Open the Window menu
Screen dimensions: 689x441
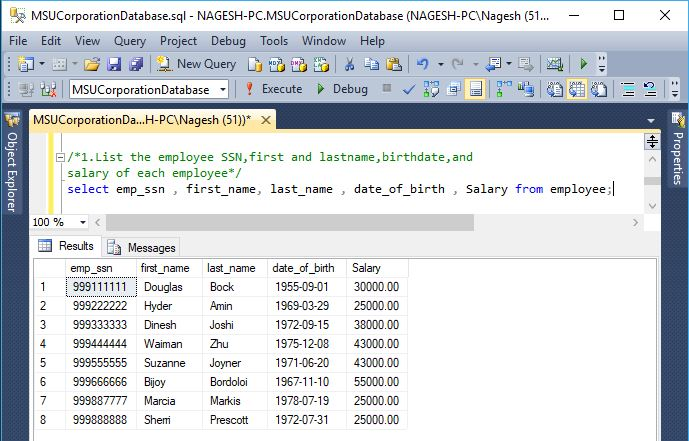coord(324,41)
